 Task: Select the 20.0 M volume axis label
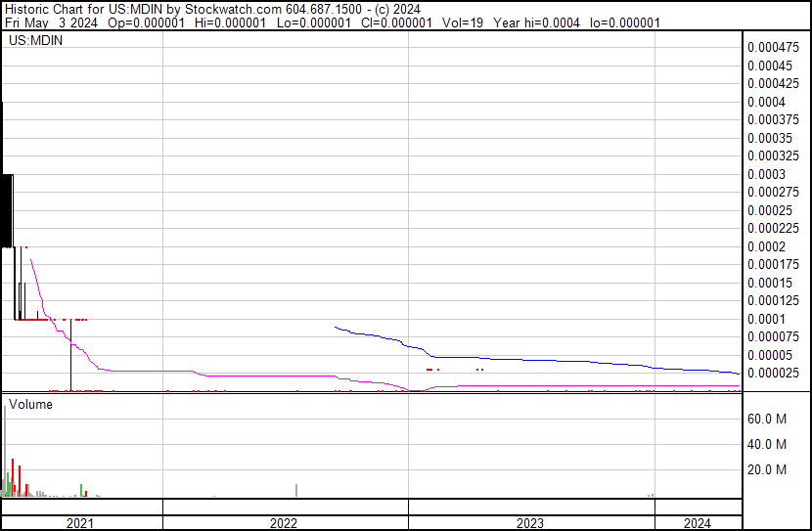point(767,469)
